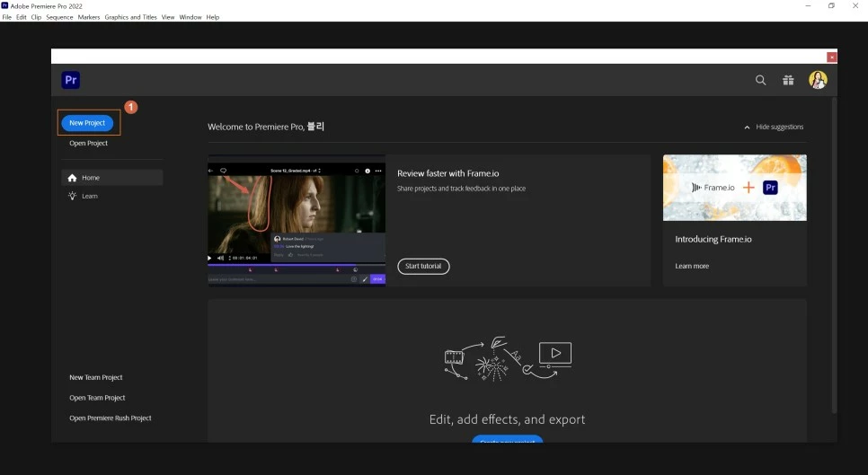Restore down the Premiere Pro window
Viewport: 868px width, 475px height.
831,5
